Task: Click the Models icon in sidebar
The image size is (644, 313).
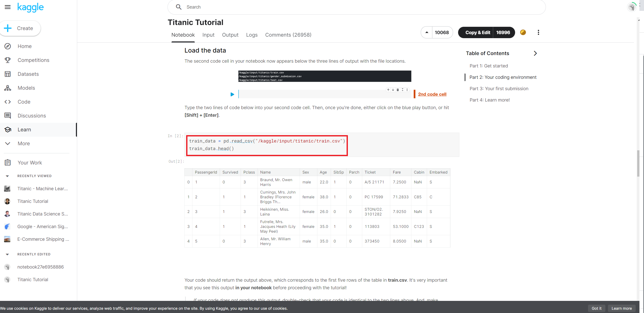Action: pos(8,88)
